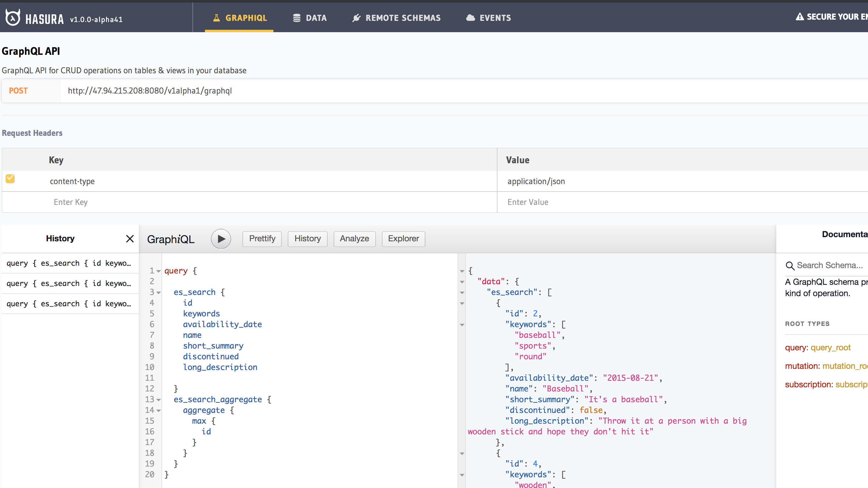Click the Remote Schemas plug icon
The width and height of the screenshot is (868, 488).
coord(356,18)
